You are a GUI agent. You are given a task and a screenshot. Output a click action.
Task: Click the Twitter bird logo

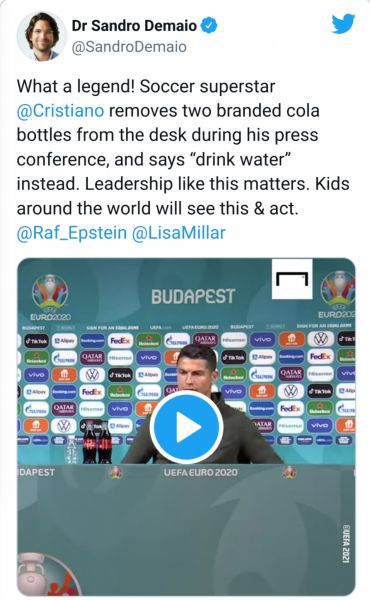[343, 24]
